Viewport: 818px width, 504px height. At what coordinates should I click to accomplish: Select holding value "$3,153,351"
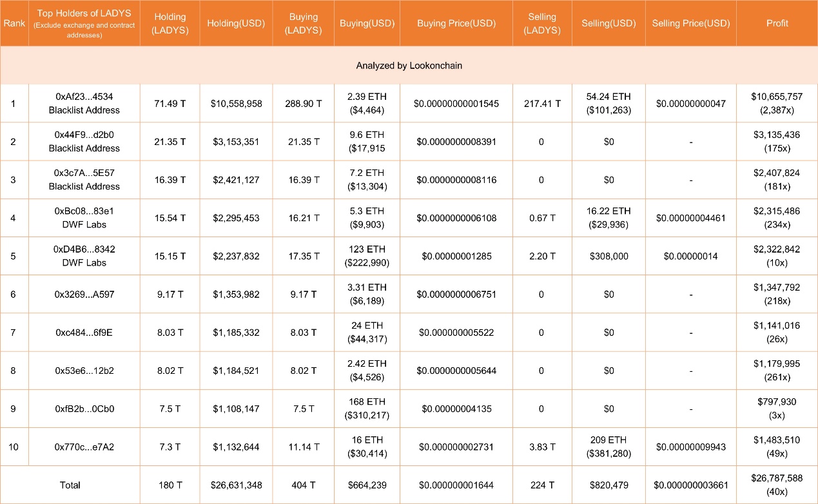point(237,141)
